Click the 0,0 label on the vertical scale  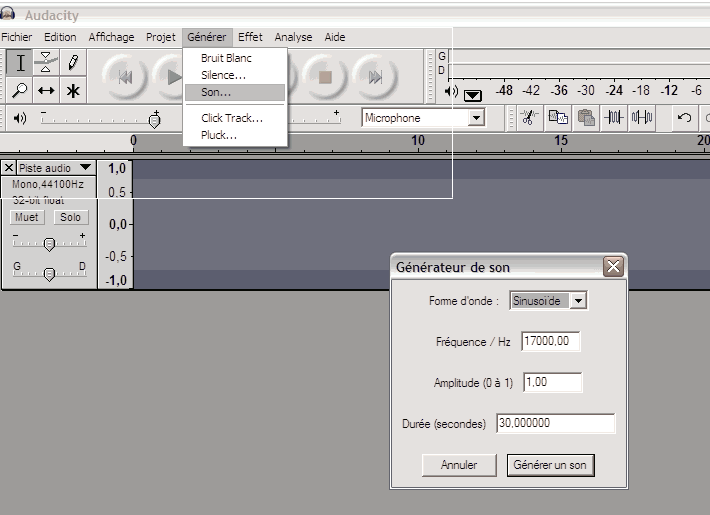[117, 224]
